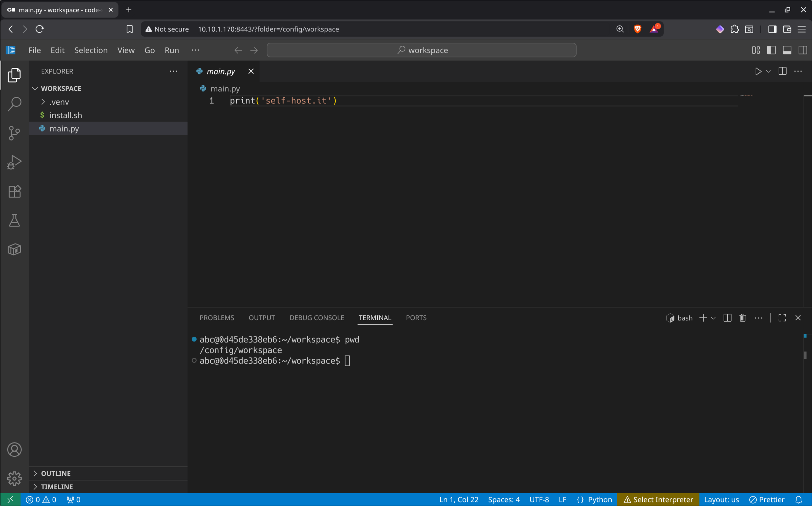Open the new terminal launch profile dropdown
This screenshot has width=812, height=506.
[x=713, y=318]
